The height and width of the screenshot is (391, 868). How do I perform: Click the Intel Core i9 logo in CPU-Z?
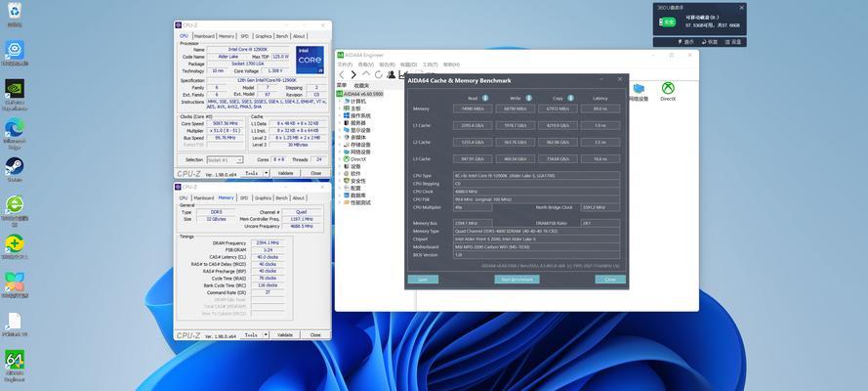310,60
